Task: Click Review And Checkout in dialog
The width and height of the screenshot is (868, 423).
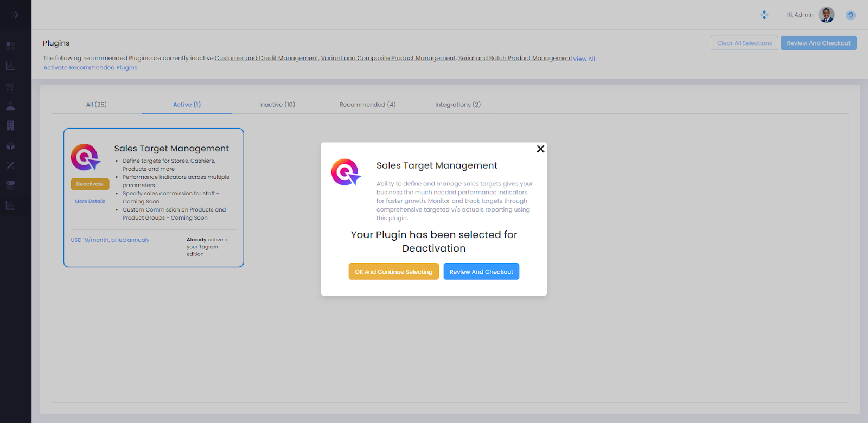Action: point(481,272)
